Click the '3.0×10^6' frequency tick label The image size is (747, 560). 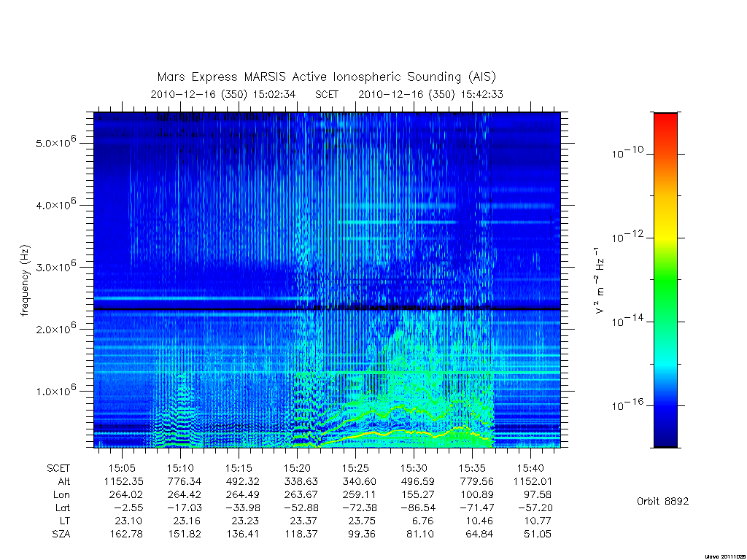coord(55,265)
